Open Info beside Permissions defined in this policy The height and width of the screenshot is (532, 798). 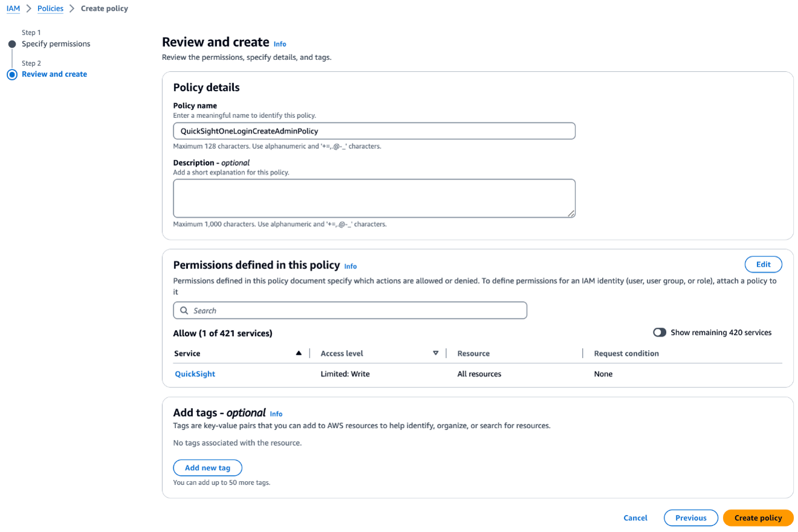tap(351, 266)
